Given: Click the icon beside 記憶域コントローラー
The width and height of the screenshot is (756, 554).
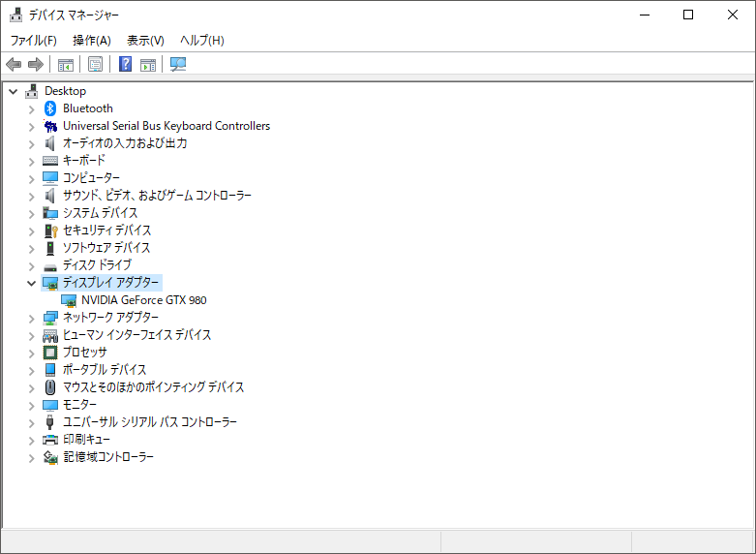Looking at the screenshot, I should [50, 457].
